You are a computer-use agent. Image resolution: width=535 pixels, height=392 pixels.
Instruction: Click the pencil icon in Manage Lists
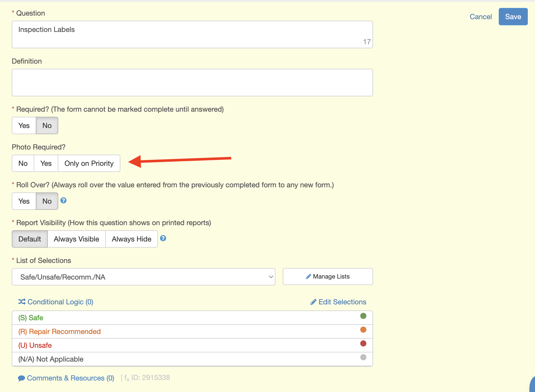click(x=308, y=276)
